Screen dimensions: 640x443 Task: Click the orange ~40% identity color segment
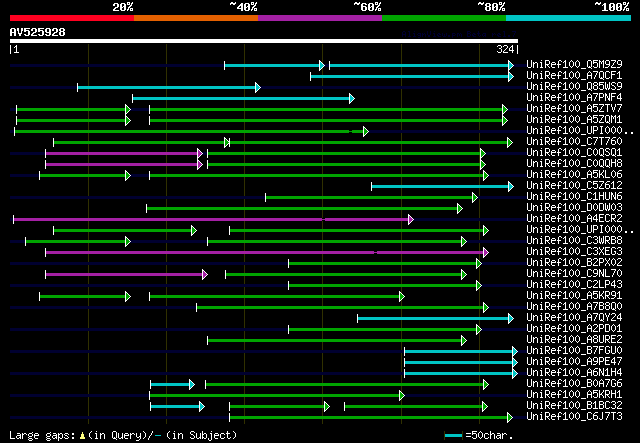click(x=196, y=18)
